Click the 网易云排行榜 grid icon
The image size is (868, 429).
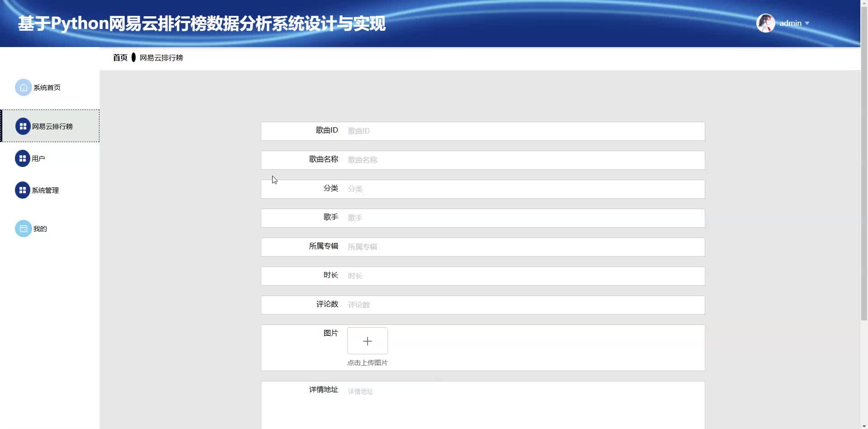[x=23, y=126]
